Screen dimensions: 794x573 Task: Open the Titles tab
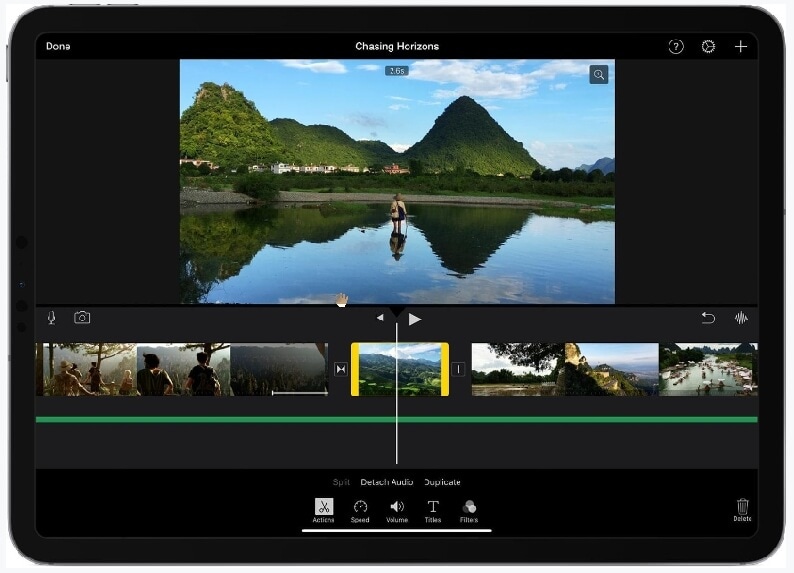433,511
